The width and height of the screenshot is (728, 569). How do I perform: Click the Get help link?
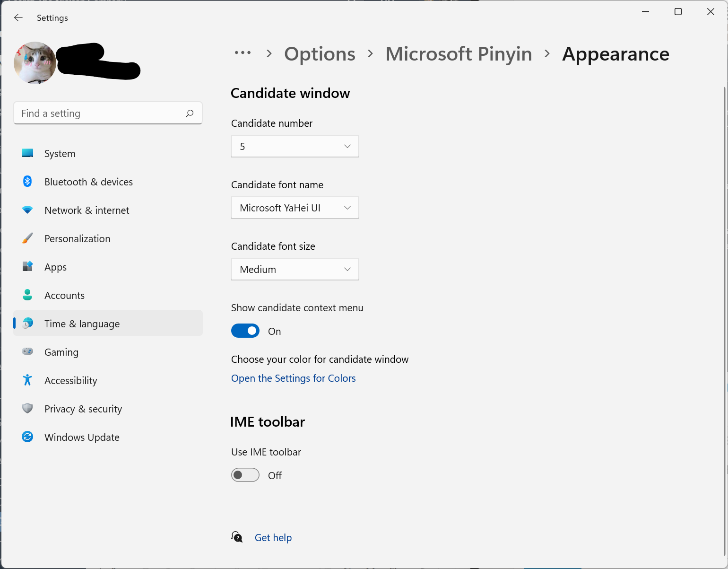[x=273, y=538]
